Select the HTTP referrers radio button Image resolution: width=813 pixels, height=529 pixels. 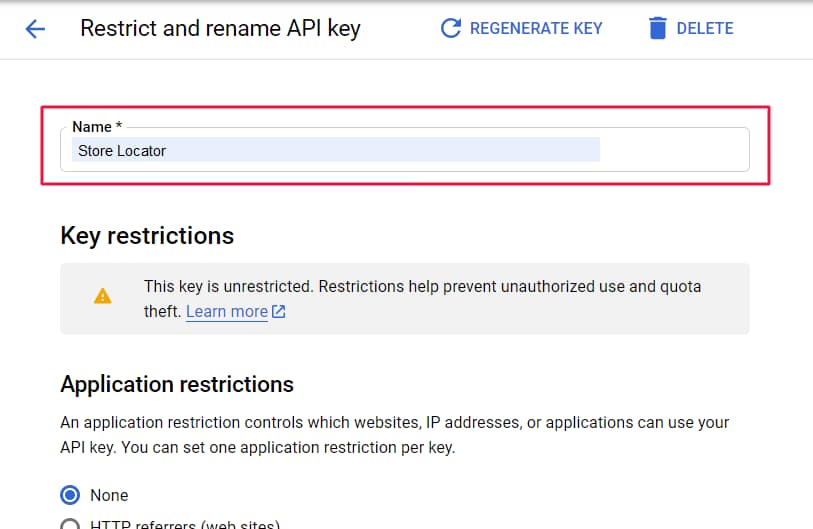(71, 524)
